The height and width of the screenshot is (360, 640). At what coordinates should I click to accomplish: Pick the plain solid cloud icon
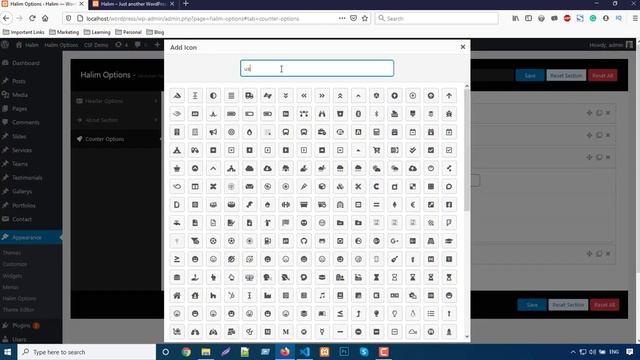click(x=249, y=169)
